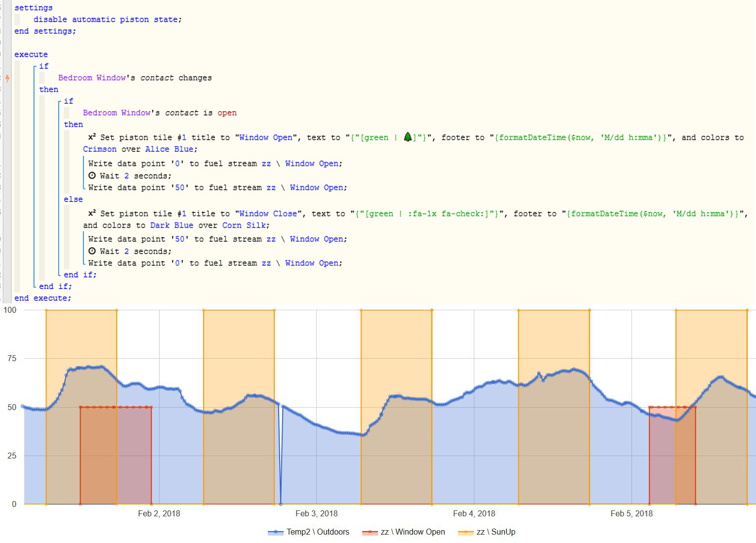Click orange zz \ SunUp legend marker
Image resolution: width=756 pixels, height=543 pixels.
pos(465,532)
